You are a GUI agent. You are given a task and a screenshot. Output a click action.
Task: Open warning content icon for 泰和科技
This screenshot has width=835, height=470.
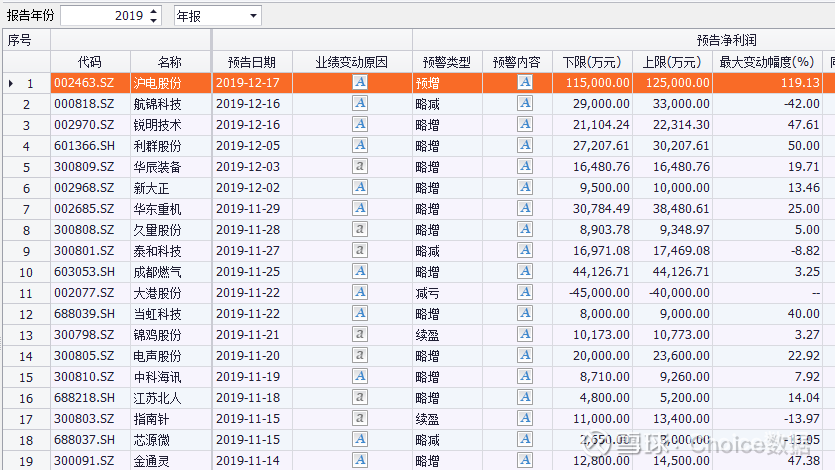(x=525, y=251)
